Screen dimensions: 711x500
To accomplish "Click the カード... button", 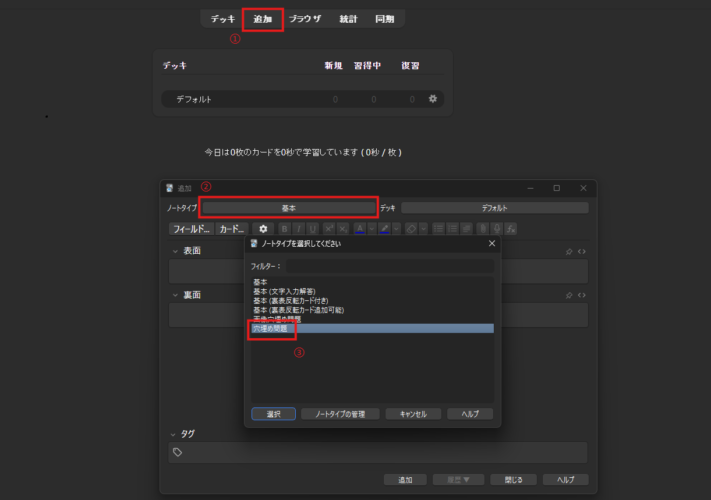I will click(232, 229).
